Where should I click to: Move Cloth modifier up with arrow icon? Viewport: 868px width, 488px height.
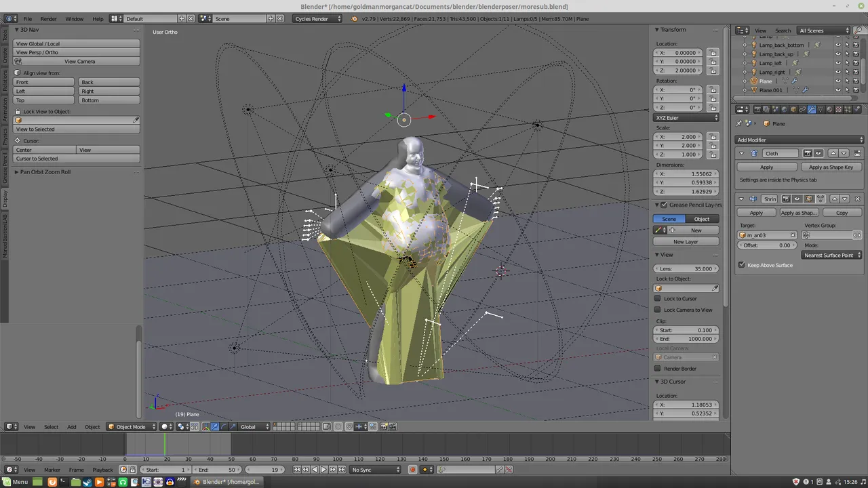click(833, 153)
